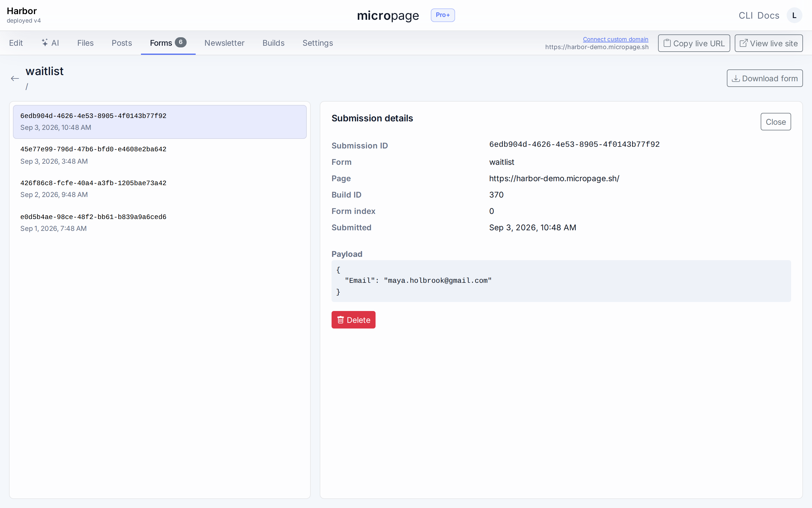Select the Forms tab
This screenshot has width=812, height=508.
click(168, 43)
